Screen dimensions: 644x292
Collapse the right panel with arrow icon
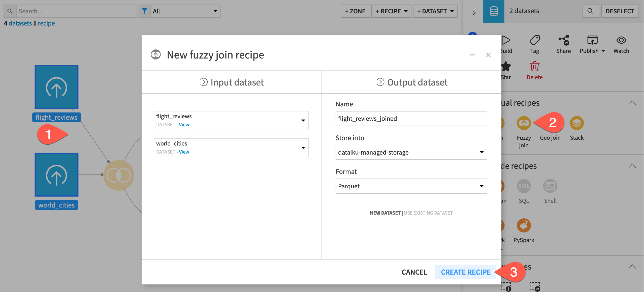tap(473, 13)
